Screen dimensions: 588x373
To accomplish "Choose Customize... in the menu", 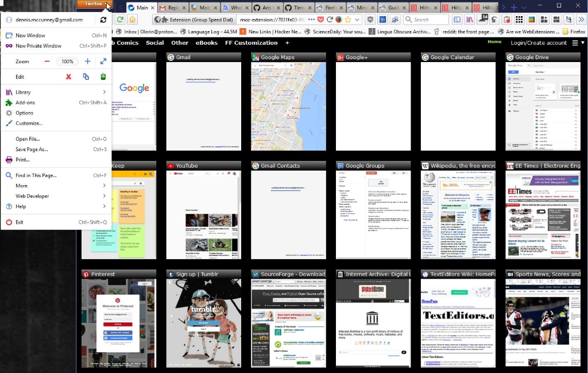I will (56, 123).
